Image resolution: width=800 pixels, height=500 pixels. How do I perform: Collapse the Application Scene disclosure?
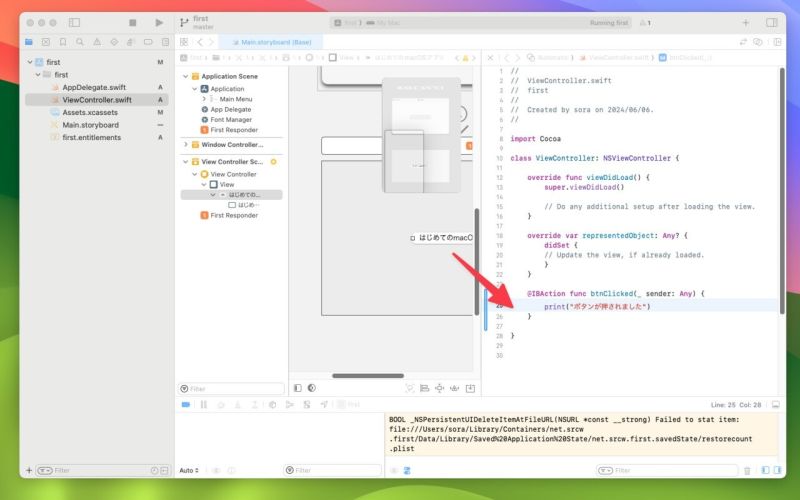pos(186,76)
